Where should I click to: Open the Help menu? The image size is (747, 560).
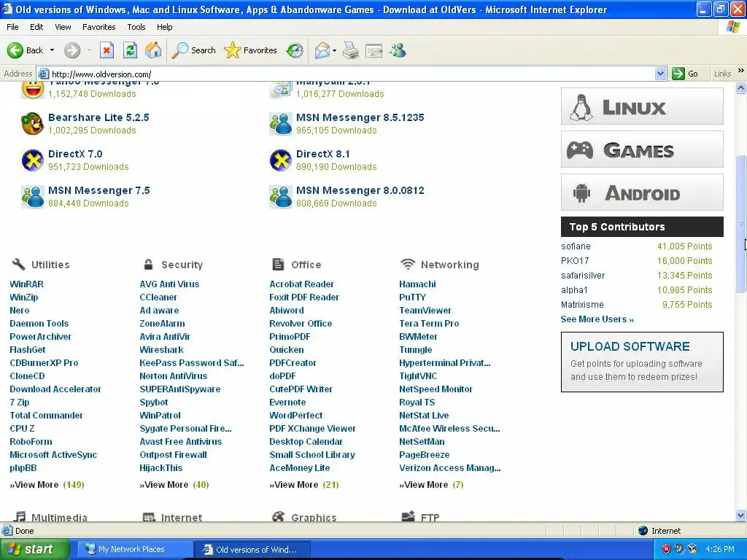(x=164, y=27)
